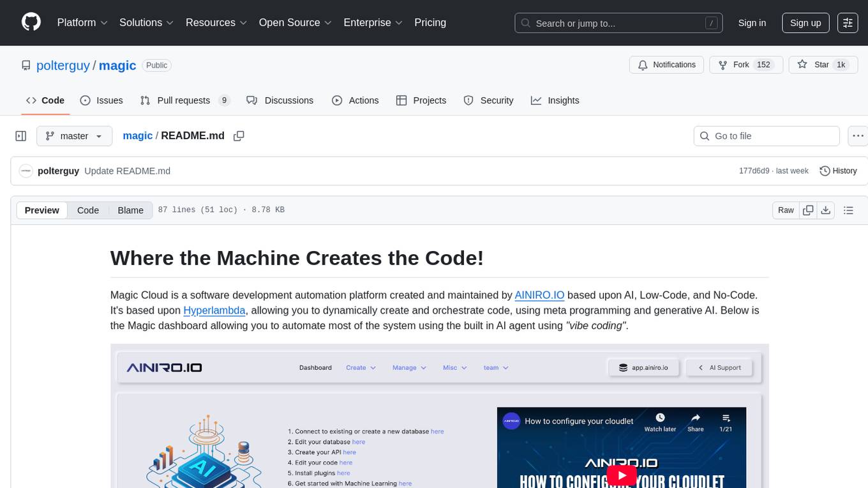Image resolution: width=868 pixels, height=488 pixels.
Task: Expand the Solutions menu
Action: click(147, 22)
